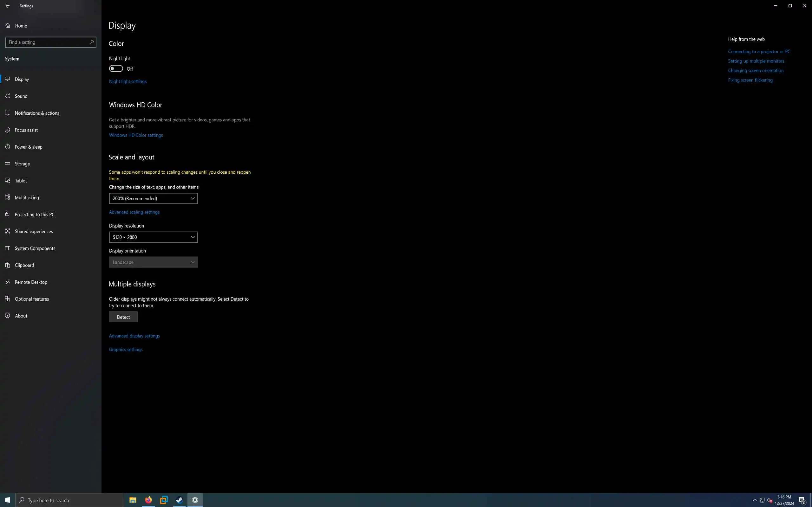
Task: Click the Find a setting search box
Action: (47, 42)
